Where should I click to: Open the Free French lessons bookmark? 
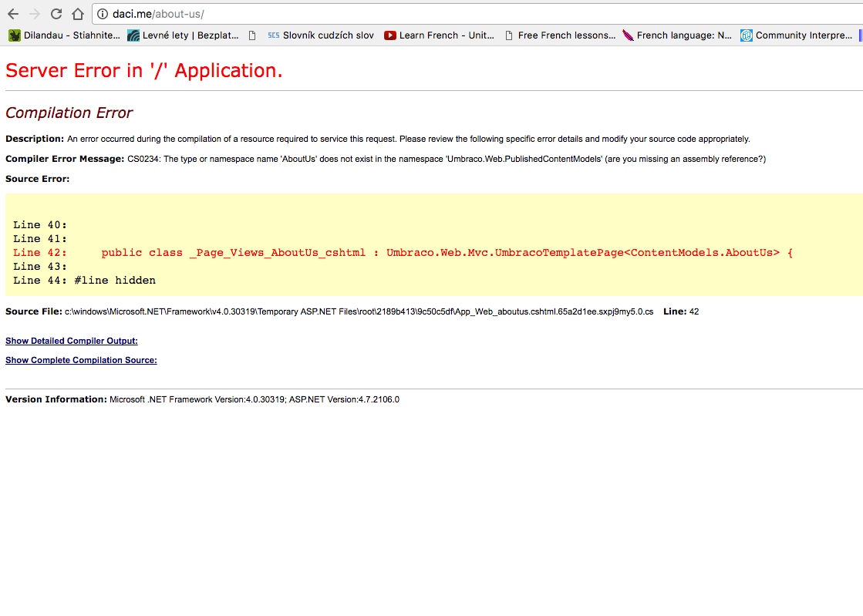560,35
